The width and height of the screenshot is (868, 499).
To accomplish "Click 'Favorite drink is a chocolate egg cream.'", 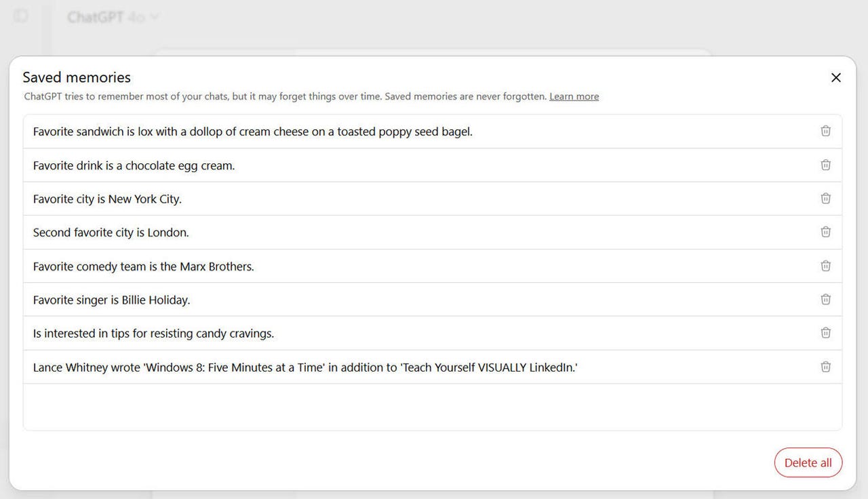I will [134, 165].
